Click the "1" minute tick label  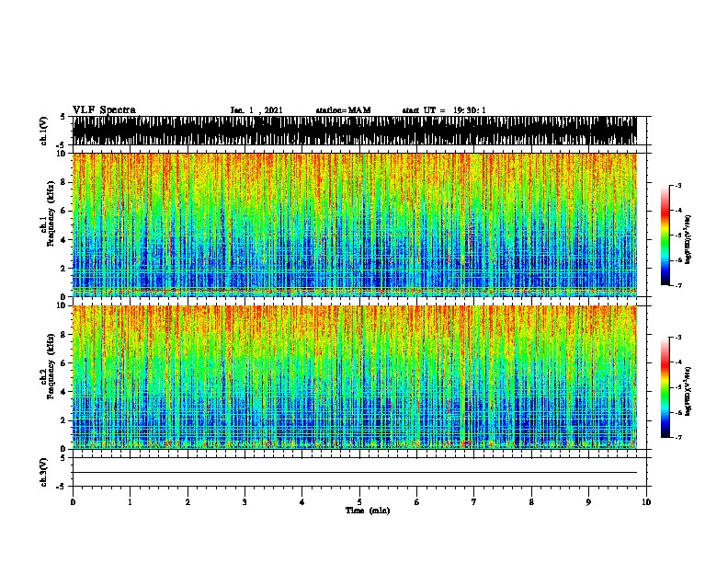click(130, 502)
